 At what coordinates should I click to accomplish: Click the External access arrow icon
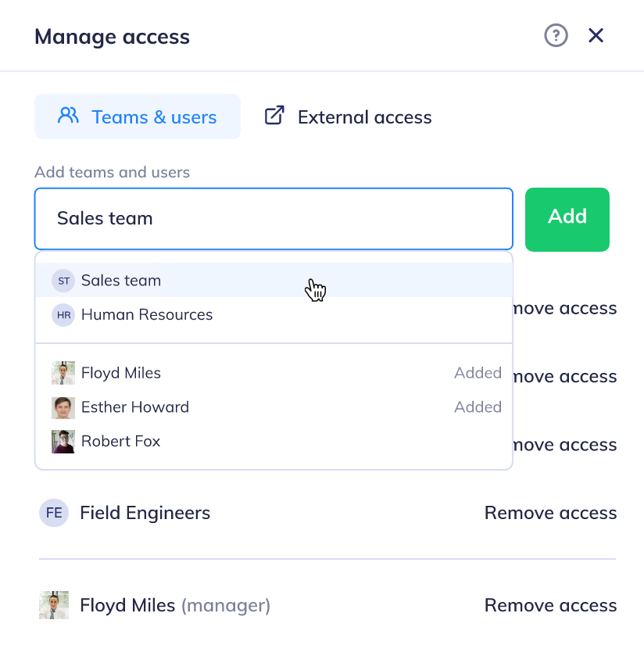click(x=274, y=116)
